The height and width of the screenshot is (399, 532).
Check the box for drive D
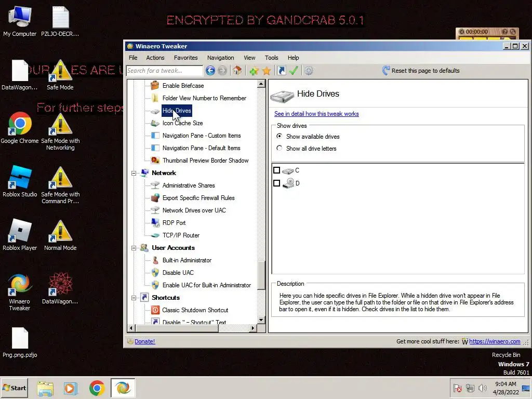coord(276,183)
